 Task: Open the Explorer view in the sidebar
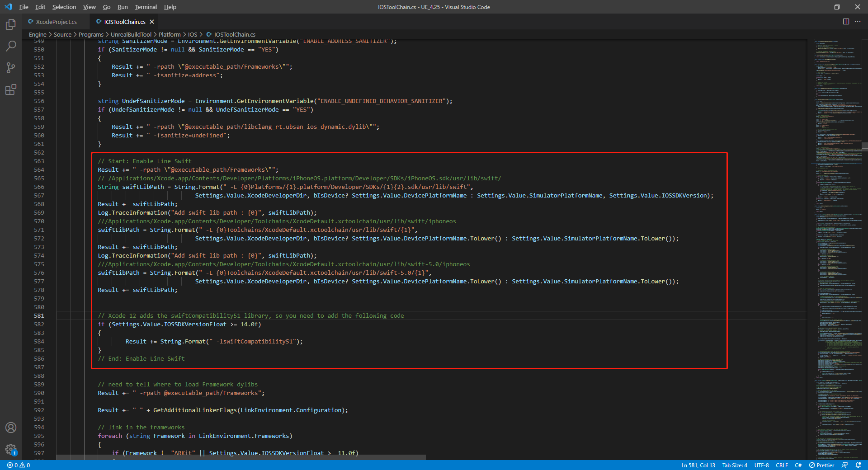[11, 24]
